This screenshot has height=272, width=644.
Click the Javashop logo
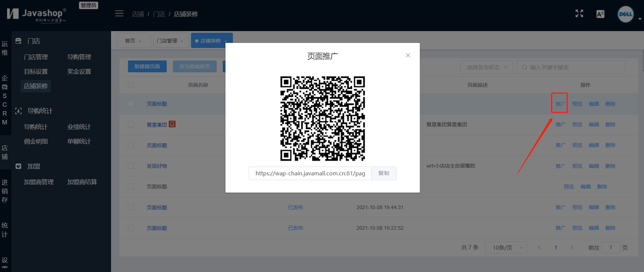(36, 14)
